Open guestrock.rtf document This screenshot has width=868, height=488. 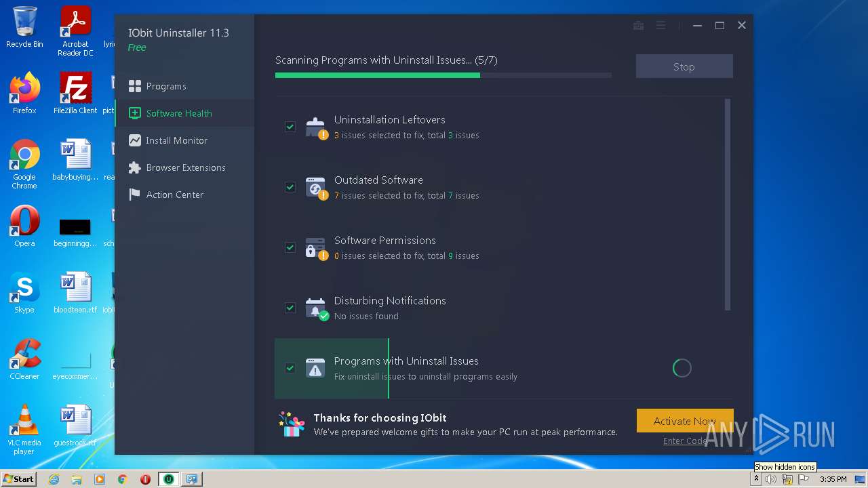click(75, 426)
